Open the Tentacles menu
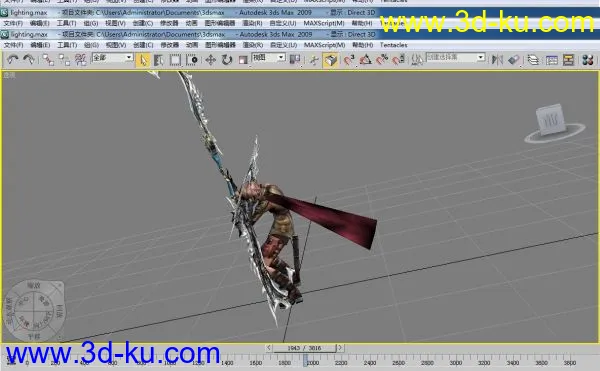Viewport: 600px width, 371px height. click(x=393, y=45)
